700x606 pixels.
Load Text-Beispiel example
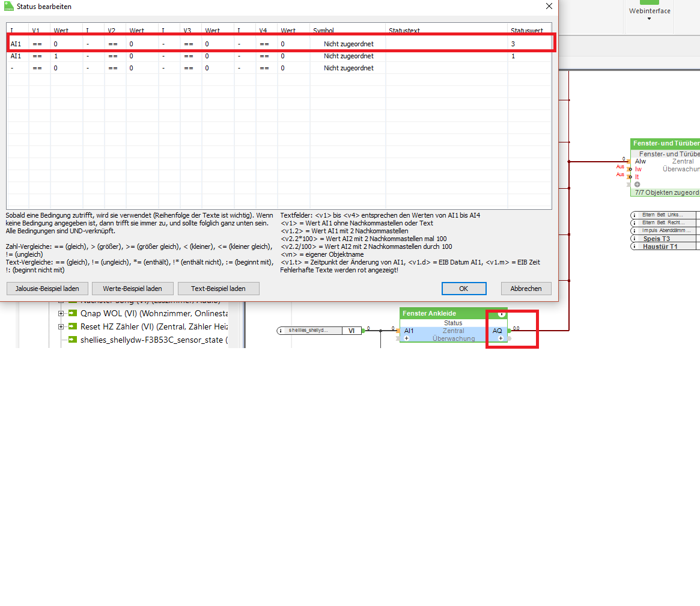click(x=218, y=289)
